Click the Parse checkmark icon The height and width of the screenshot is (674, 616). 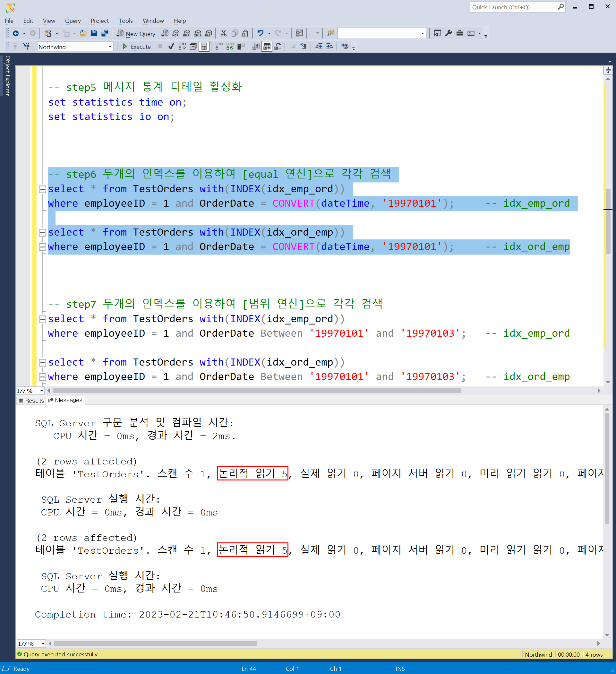171,47
